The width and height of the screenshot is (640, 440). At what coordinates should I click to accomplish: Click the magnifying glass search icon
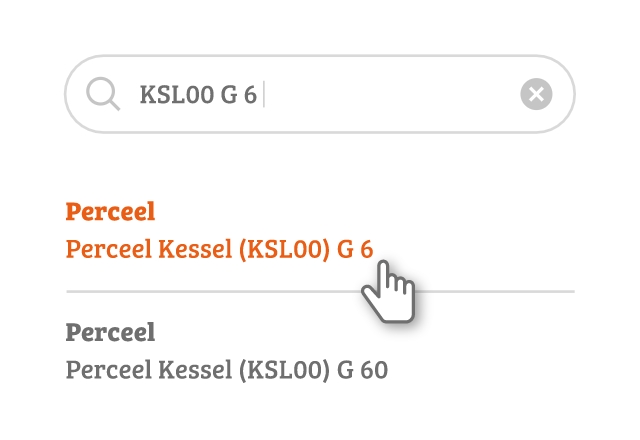coord(103,94)
